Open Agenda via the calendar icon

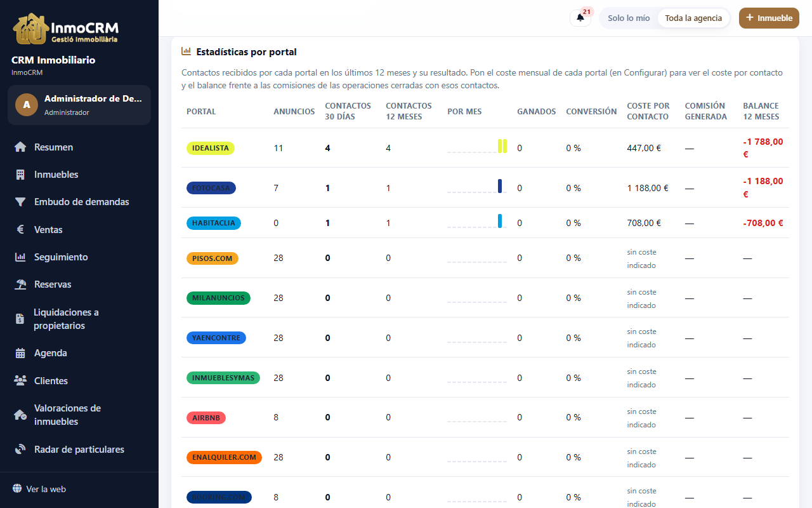tap(20, 353)
